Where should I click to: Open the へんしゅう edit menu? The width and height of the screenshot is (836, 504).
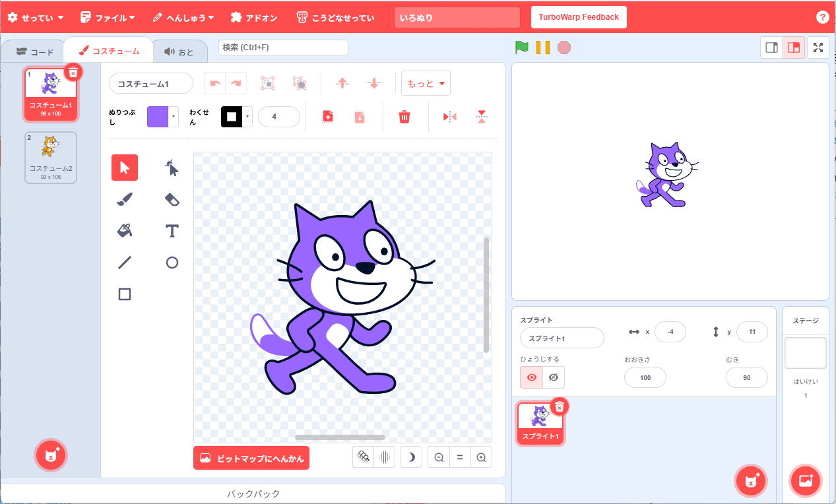click(x=183, y=17)
